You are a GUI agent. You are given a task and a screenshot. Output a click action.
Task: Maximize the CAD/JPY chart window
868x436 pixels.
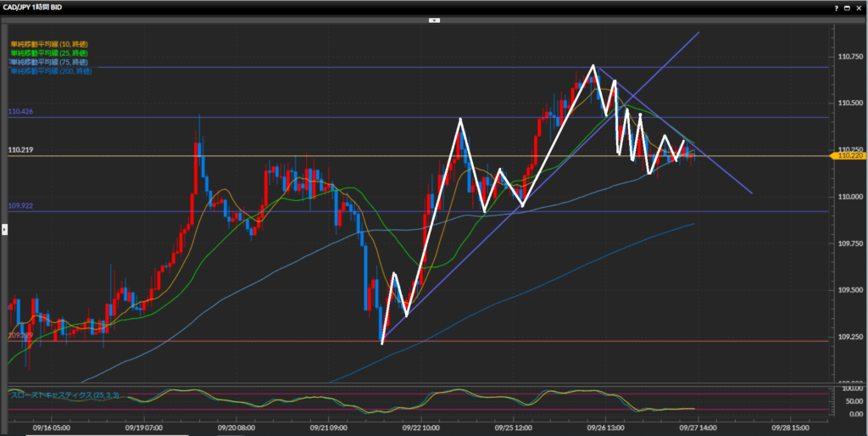coord(849,7)
